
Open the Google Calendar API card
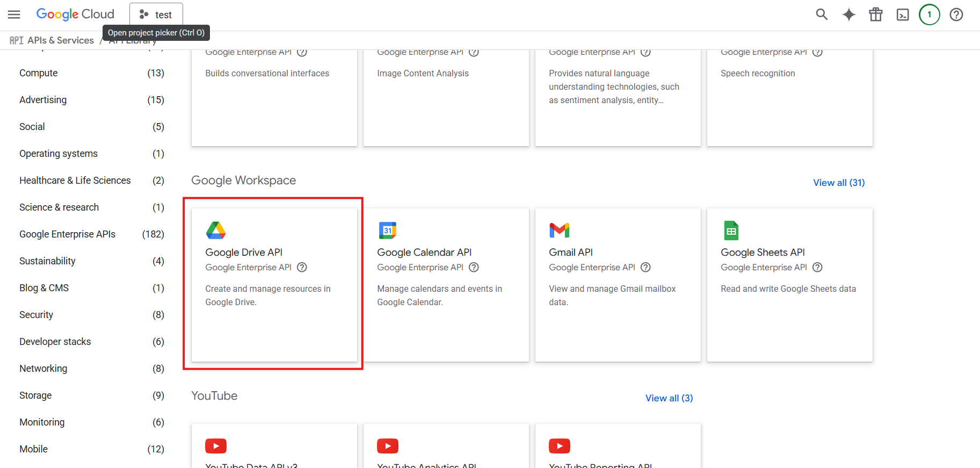click(446, 285)
